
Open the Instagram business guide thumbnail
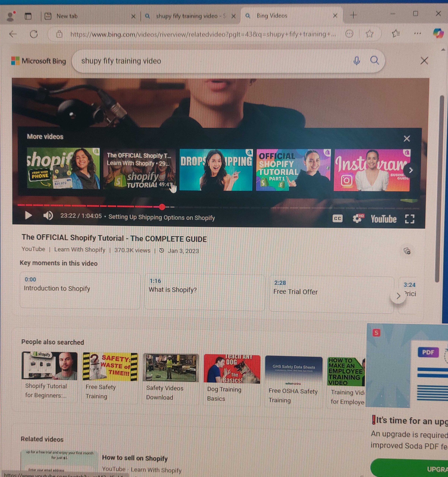click(372, 170)
